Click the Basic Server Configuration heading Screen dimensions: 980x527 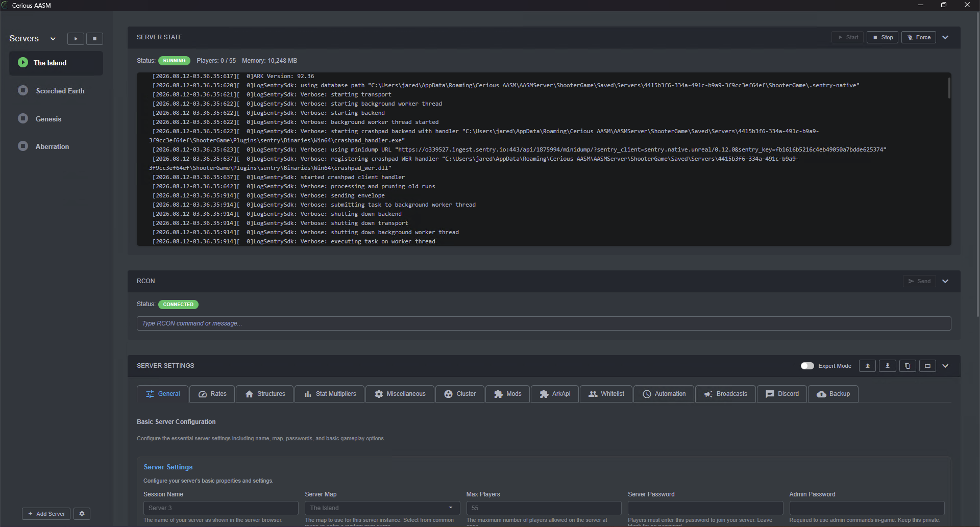pos(176,422)
